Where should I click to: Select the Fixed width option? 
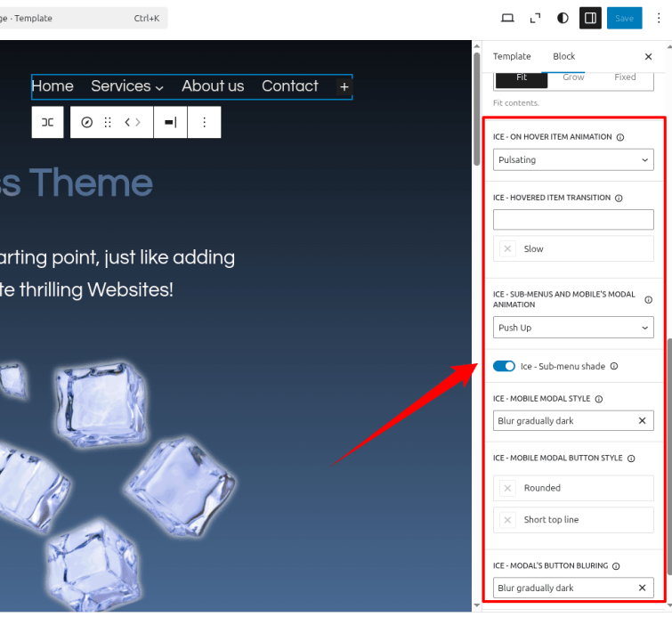[x=625, y=79]
